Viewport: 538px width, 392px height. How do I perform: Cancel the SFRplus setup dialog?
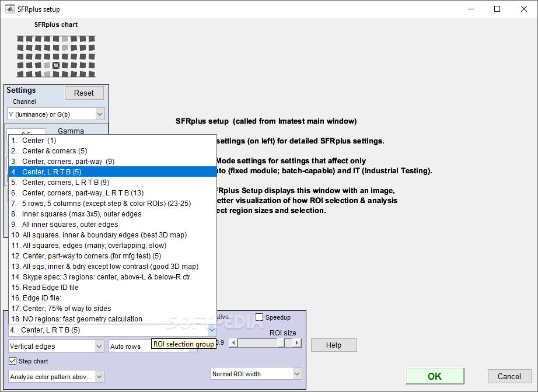[509, 376]
